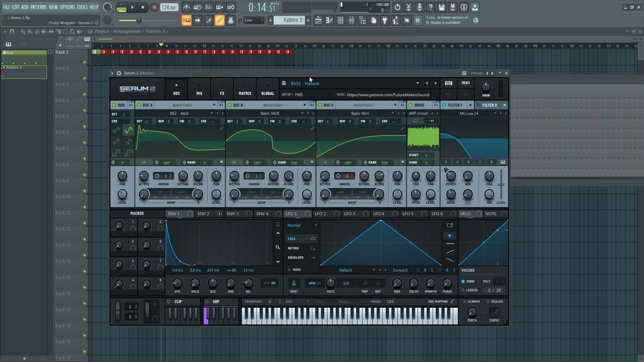Toggle the SUB oscillator on/off
This screenshot has height=362, width=644.
click(x=114, y=105)
